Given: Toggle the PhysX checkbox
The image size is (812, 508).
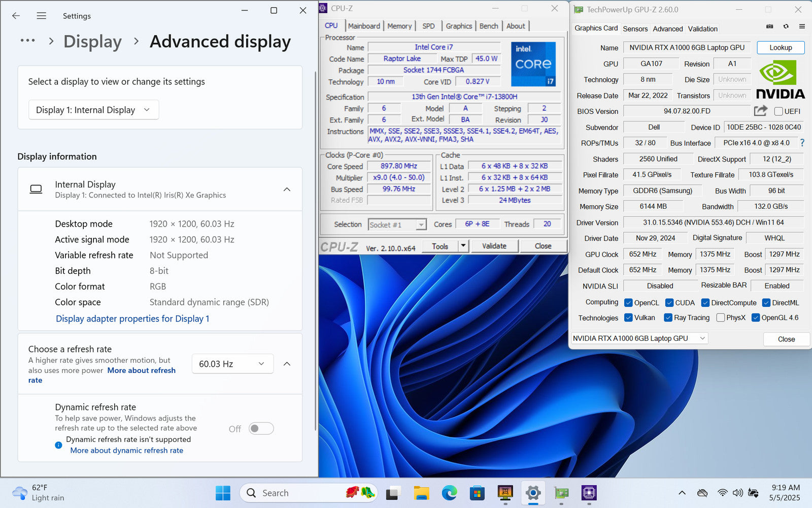Looking at the screenshot, I should pyautogui.click(x=721, y=317).
